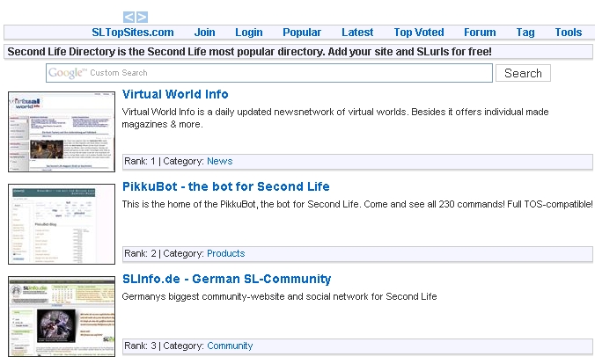Navigate to the Forum

[480, 33]
